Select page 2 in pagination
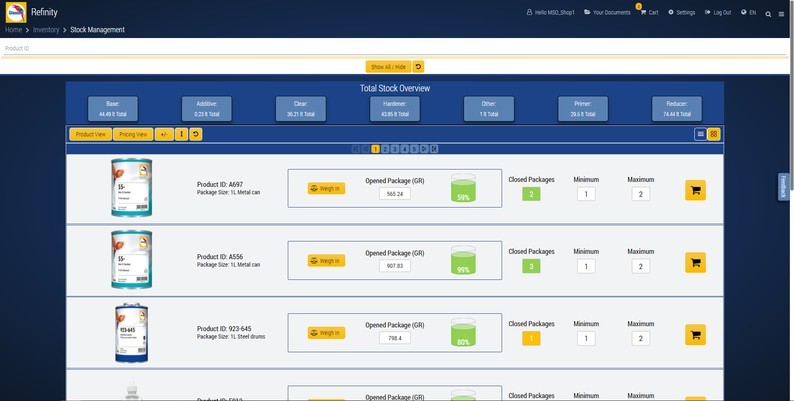 point(385,149)
